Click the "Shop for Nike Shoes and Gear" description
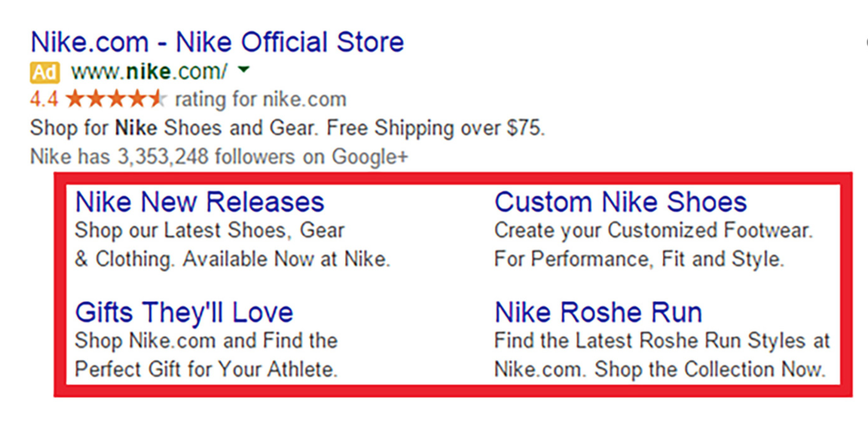This screenshot has height=426, width=868. point(174,128)
